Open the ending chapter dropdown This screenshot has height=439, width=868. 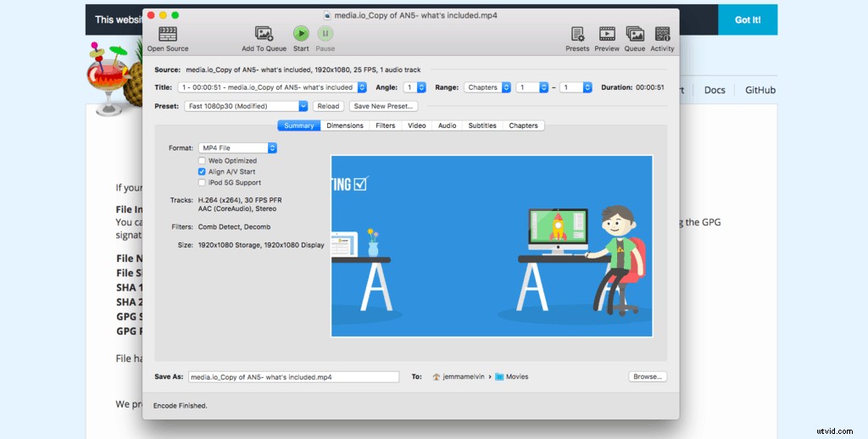[x=576, y=87]
